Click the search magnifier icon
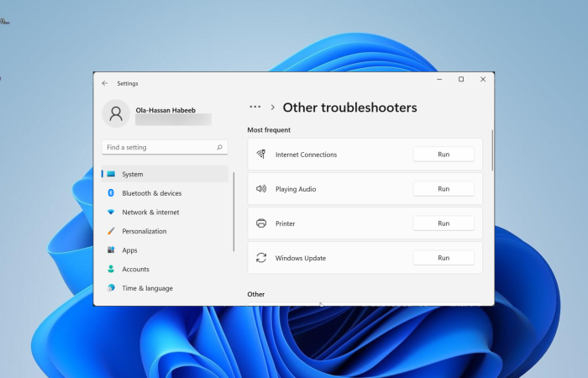The width and height of the screenshot is (588, 378). [x=219, y=147]
